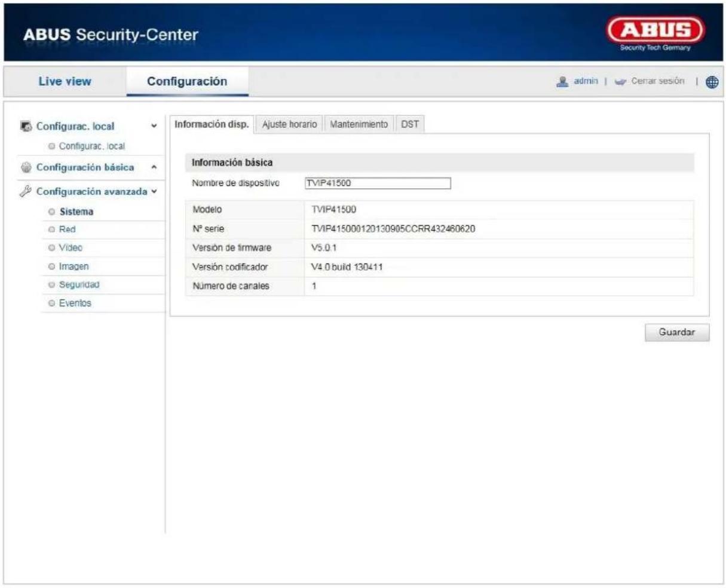Open the Video settings entry

pyautogui.click(x=71, y=248)
